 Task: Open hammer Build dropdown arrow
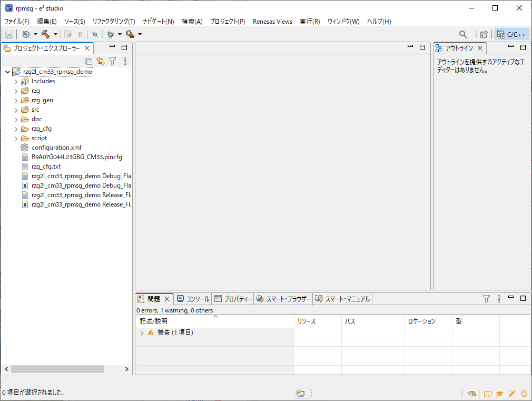(x=55, y=34)
